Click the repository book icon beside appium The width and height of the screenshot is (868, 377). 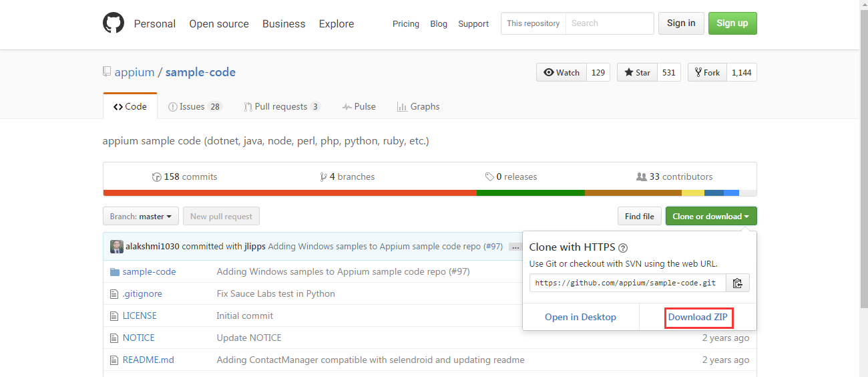107,72
